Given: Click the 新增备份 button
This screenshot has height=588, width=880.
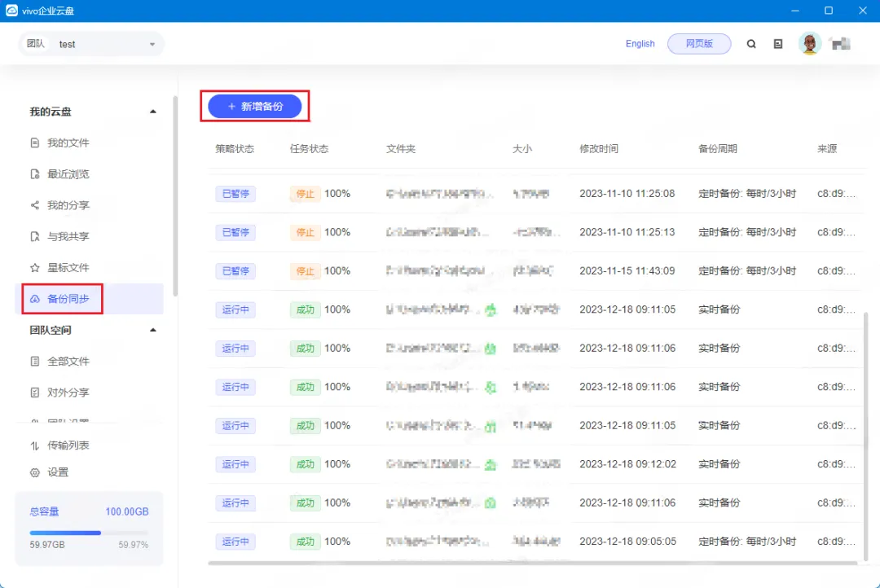Looking at the screenshot, I should [255, 106].
